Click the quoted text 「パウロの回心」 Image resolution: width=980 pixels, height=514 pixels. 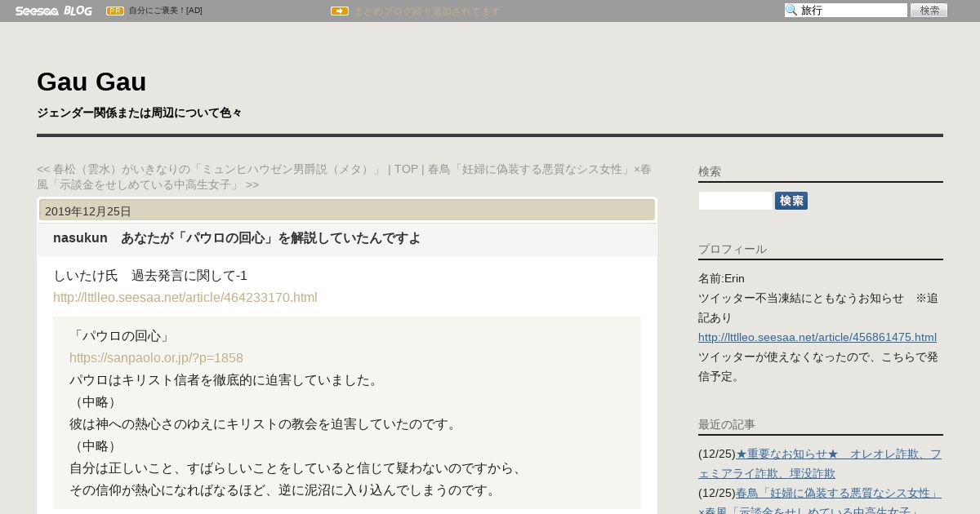(x=121, y=336)
